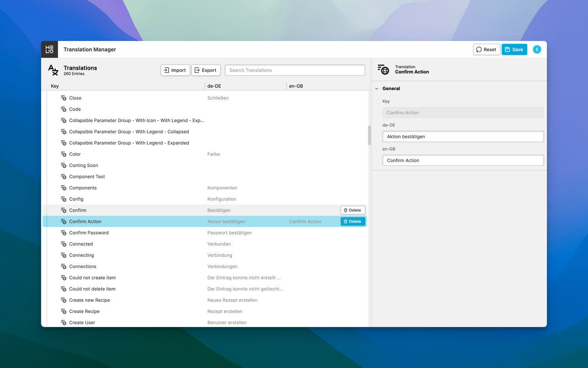Edit the en-GB field in the General section

click(463, 160)
